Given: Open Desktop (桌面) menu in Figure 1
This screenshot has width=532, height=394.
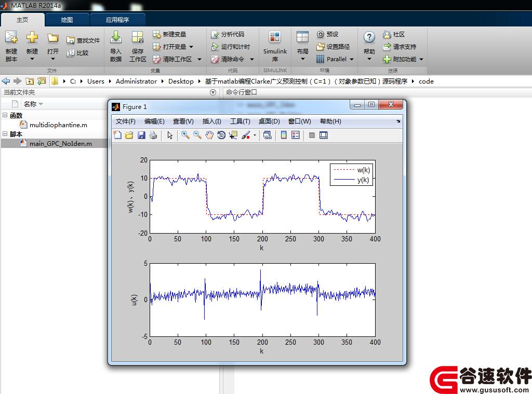Looking at the screenshot, I should pyautogui.click(x=269, y=121).
